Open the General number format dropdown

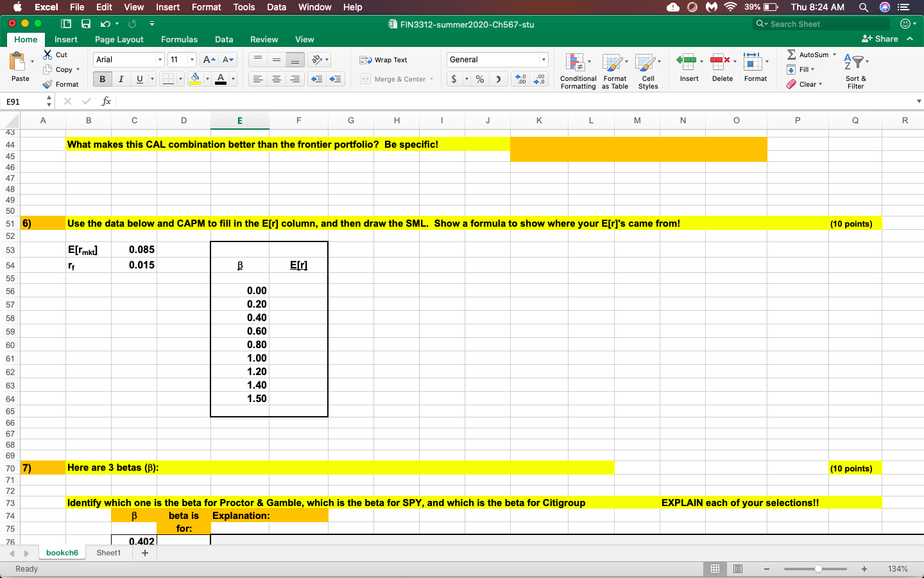[x=543, y=60]
